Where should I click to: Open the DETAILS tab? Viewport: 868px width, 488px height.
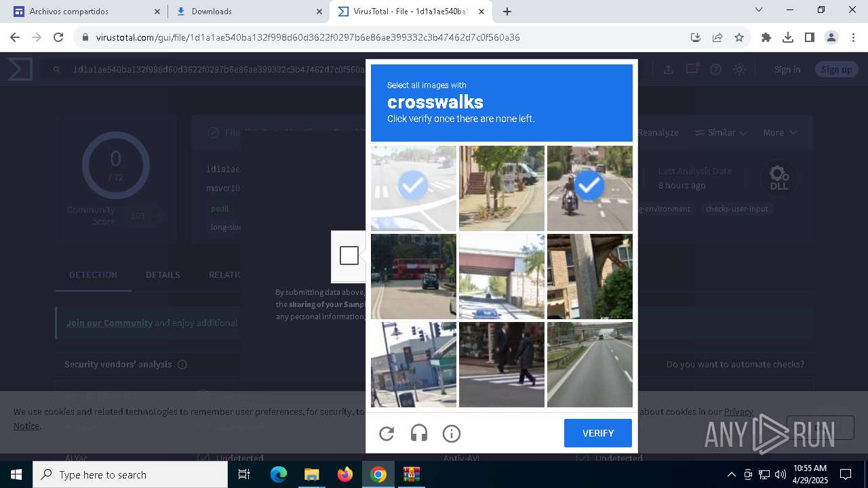163,274
